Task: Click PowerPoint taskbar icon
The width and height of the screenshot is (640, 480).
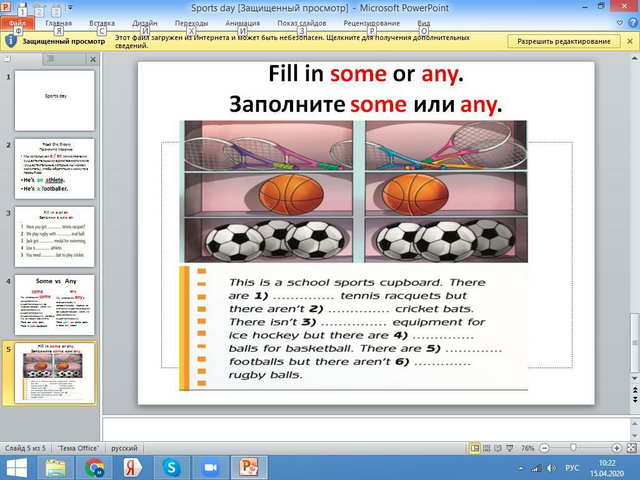Action: pos(249,467)
